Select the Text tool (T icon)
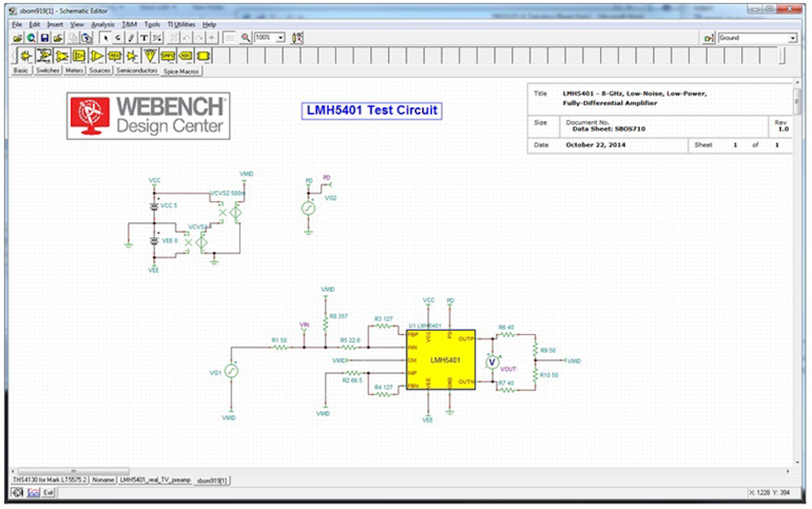Screen dimensions: 812x509 tap(144, 38)
